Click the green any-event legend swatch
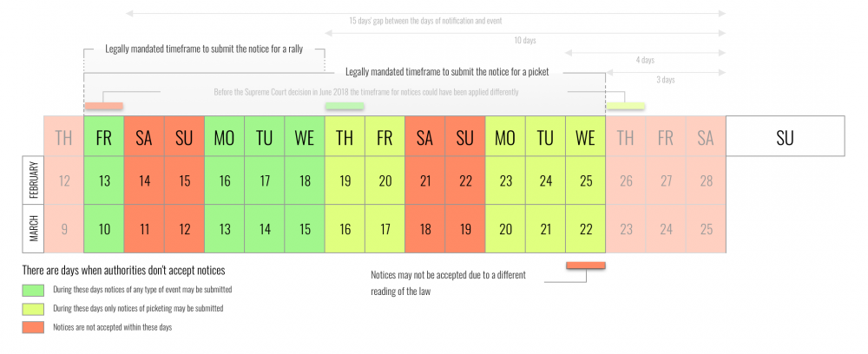 click(x=34, y=289)
